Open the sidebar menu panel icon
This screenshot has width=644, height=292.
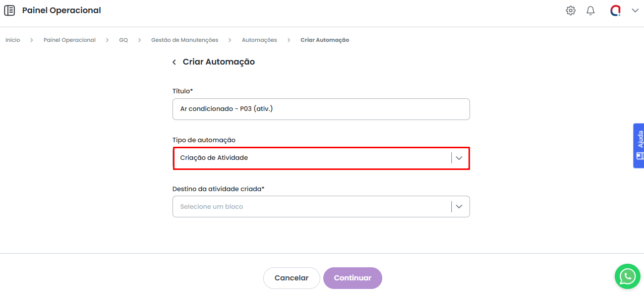click(10, 10)
